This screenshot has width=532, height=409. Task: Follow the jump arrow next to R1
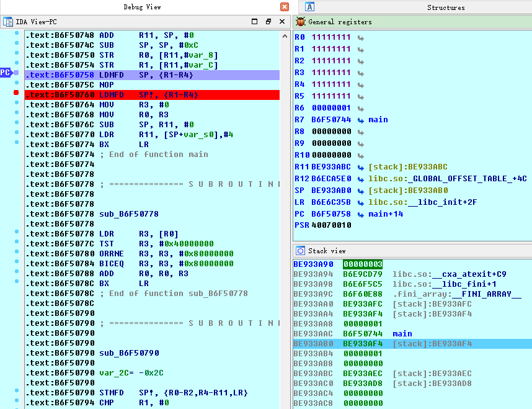tap(361, 50)
